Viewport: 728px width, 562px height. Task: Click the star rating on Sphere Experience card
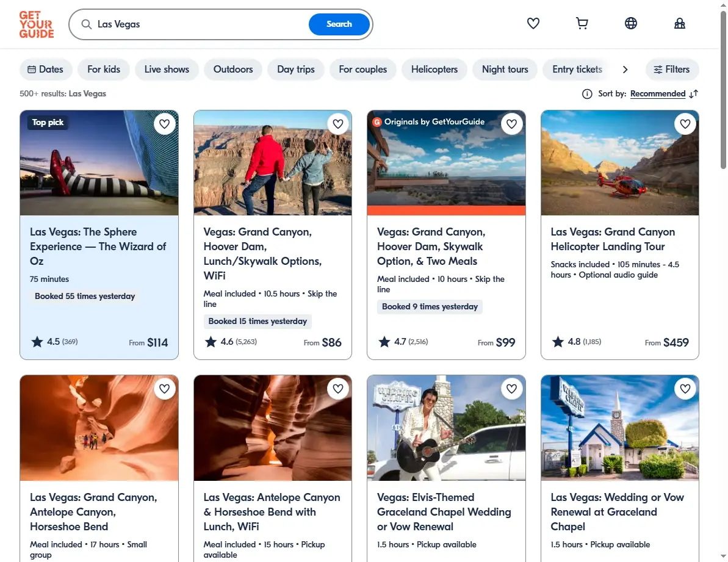pos(37,342)
